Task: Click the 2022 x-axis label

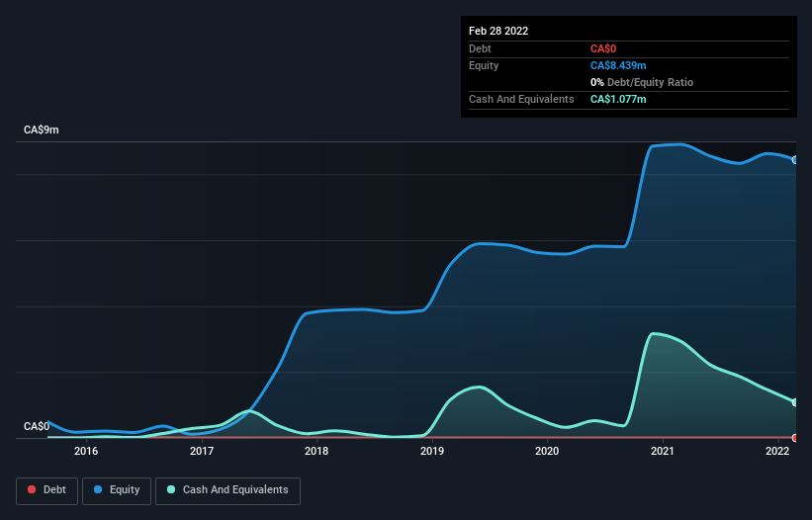Action: [777, 451]
